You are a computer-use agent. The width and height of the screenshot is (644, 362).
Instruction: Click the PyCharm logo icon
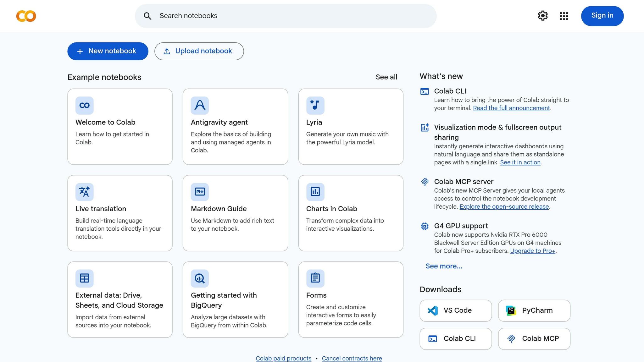coord(511,310)
